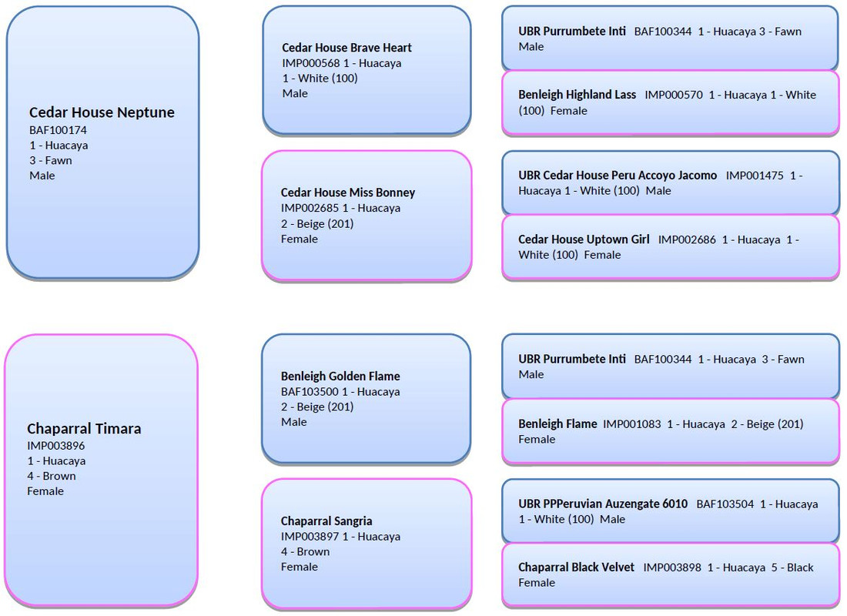Open the Chaparral Sangria card
This screenshot has width=847, height=616.
pyautogui.click(x=367, y=544)
